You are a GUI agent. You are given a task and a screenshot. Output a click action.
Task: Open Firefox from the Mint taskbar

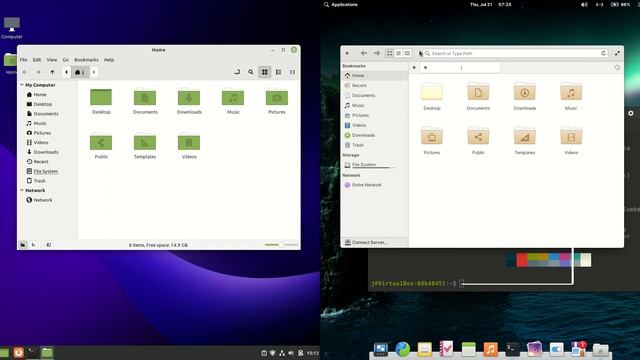point(18,352)
